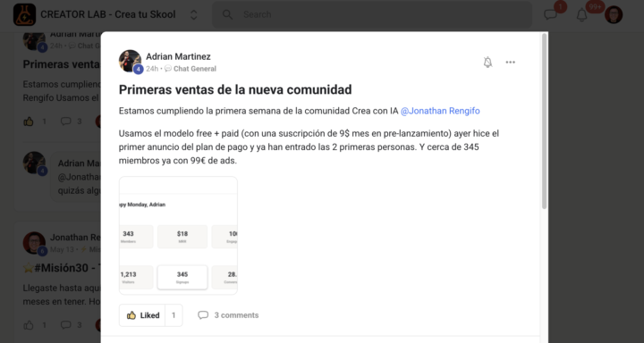Click the post title heading in modal

tap(235, 89)
